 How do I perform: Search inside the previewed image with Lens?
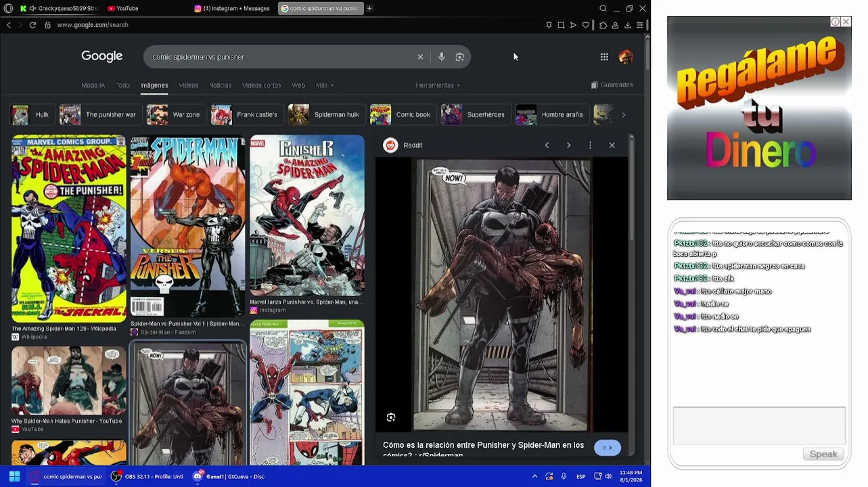pyautogui.click(x=391, y=417)
